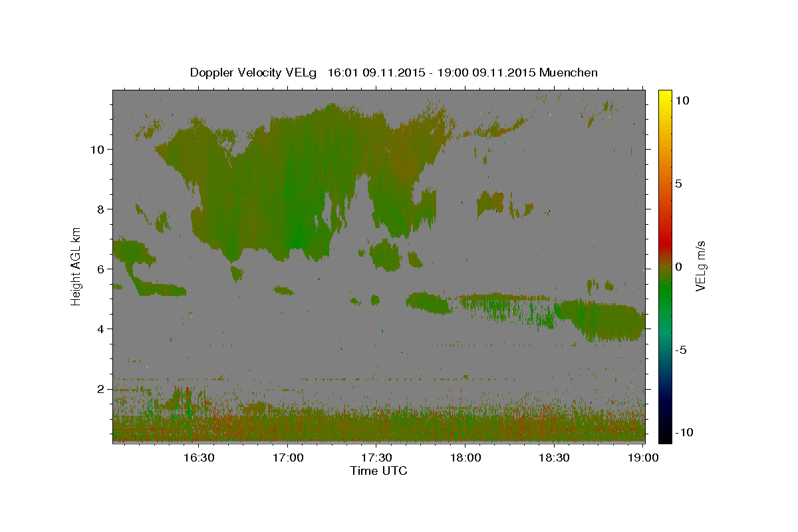Select the '18:00' time axis label
798x532 pixels.
pyautogui.click(x=465, y=458)
